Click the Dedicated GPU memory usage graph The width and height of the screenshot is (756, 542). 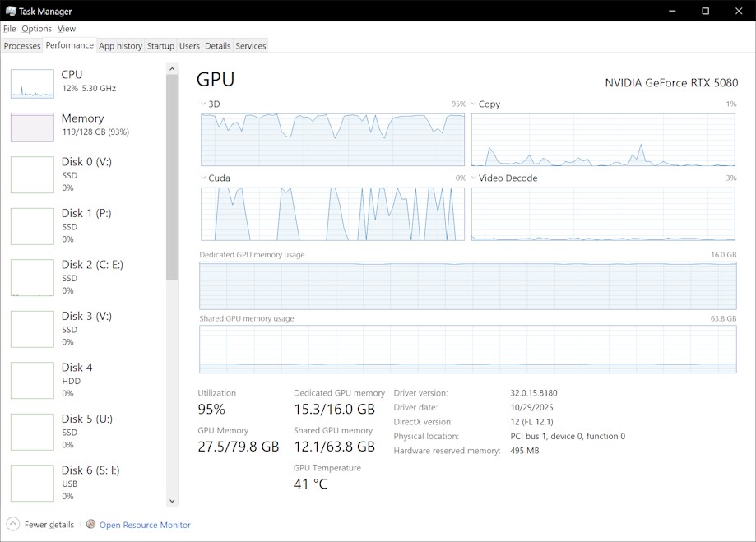point(468,286)
